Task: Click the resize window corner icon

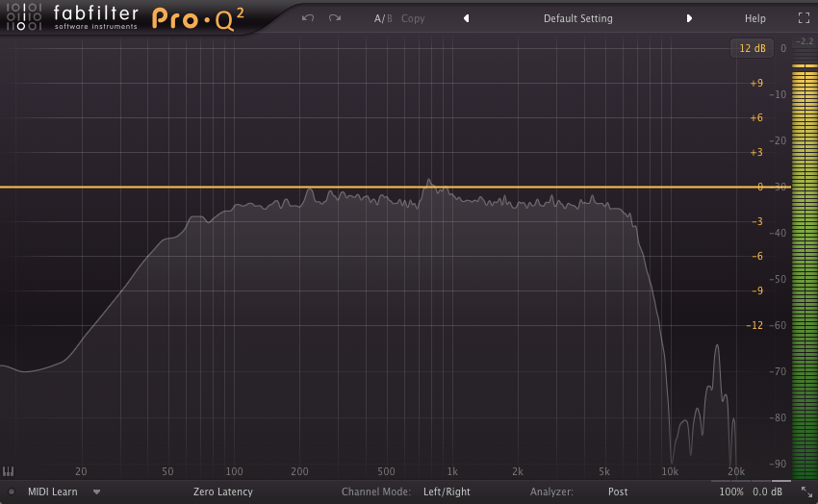Action: [x=806, y=491]
